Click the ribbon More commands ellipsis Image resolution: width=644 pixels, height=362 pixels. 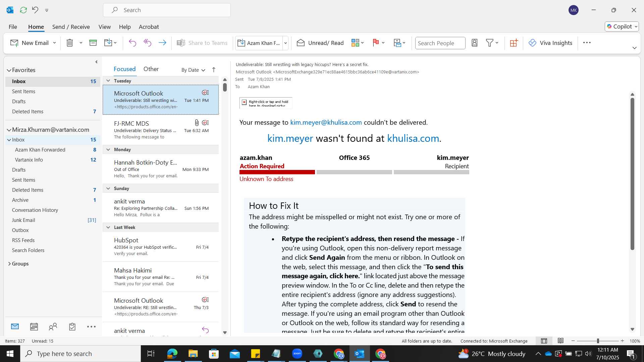pos(587,43)
